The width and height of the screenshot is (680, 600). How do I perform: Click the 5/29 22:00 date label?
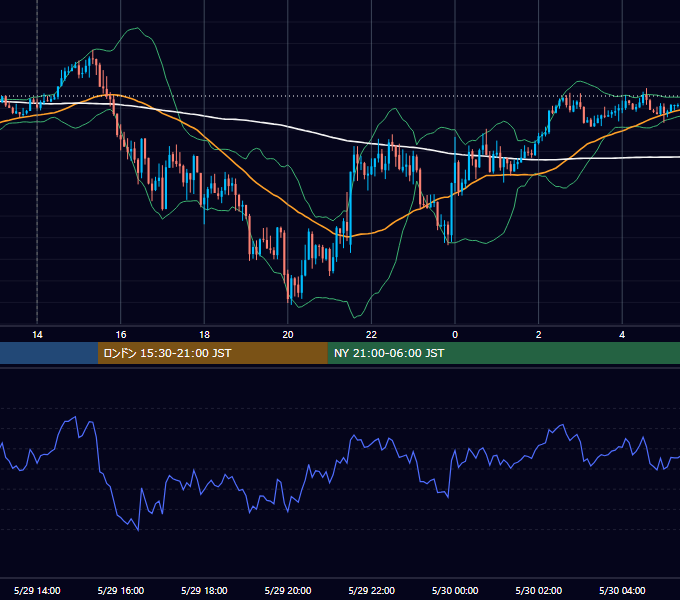[x=372, y=590]
